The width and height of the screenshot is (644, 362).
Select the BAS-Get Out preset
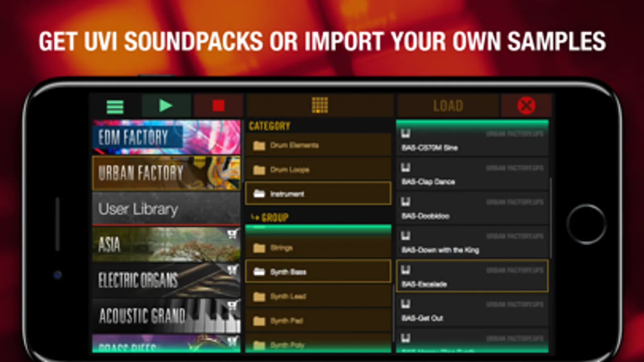tap(472, 311)
